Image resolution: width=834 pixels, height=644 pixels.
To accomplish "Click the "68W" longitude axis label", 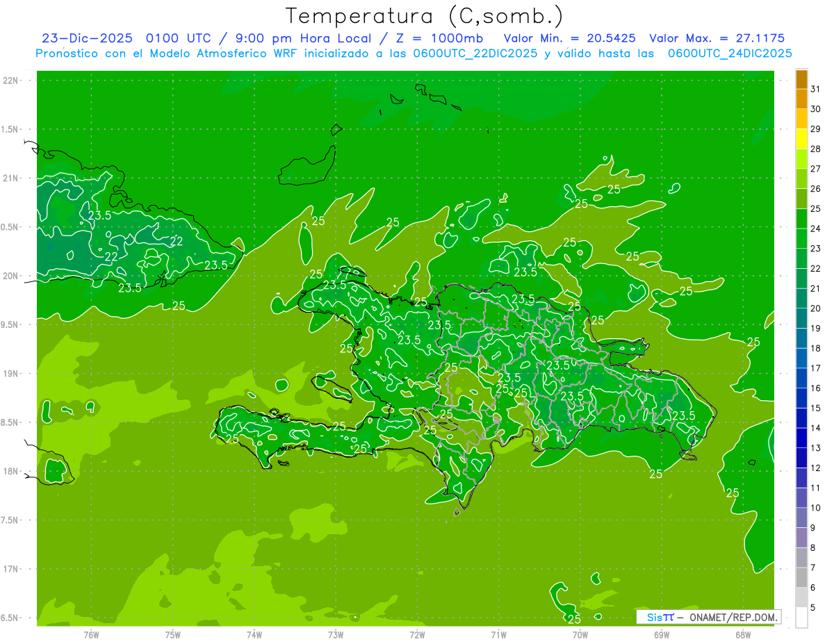I will (743, 634).
